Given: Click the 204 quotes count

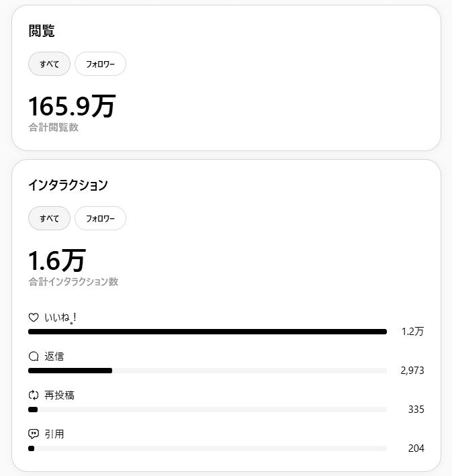Looking at the screenshot, I should coord(416,448).
